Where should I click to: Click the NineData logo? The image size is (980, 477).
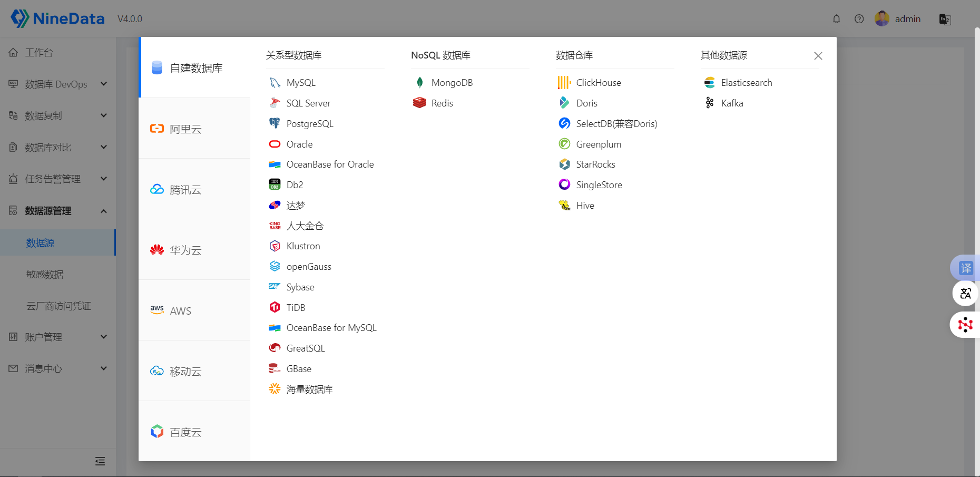(58, 18)
